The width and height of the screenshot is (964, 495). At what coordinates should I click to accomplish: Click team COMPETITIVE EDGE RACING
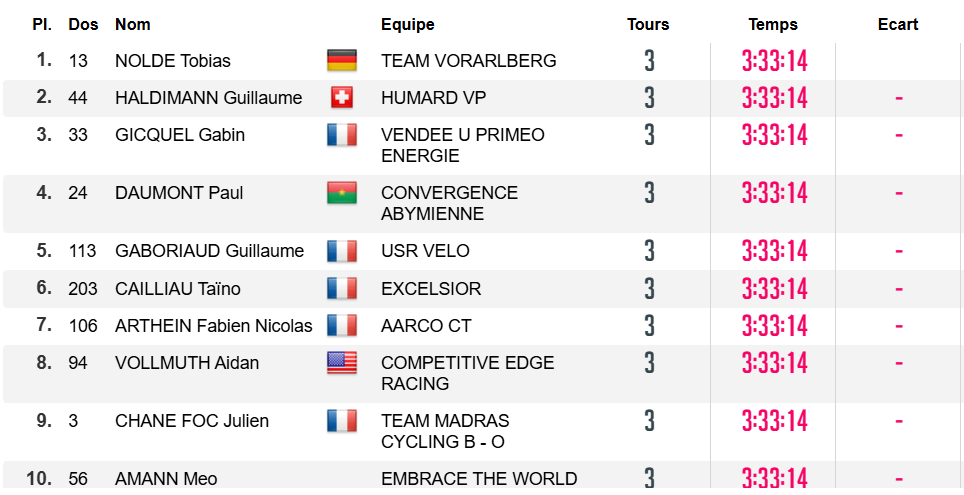coord(467,373)
